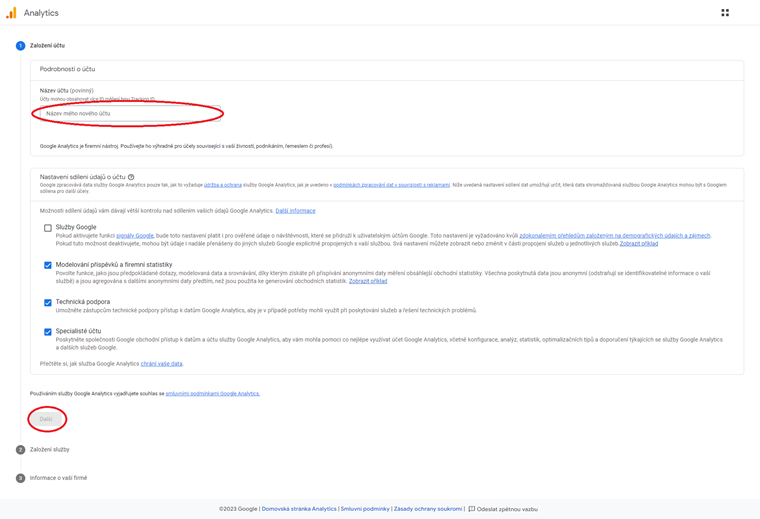The width and height of the screenshot is (760, 519).
Task: Click step 1 circle Založení účtu
Action: point(20,46)
